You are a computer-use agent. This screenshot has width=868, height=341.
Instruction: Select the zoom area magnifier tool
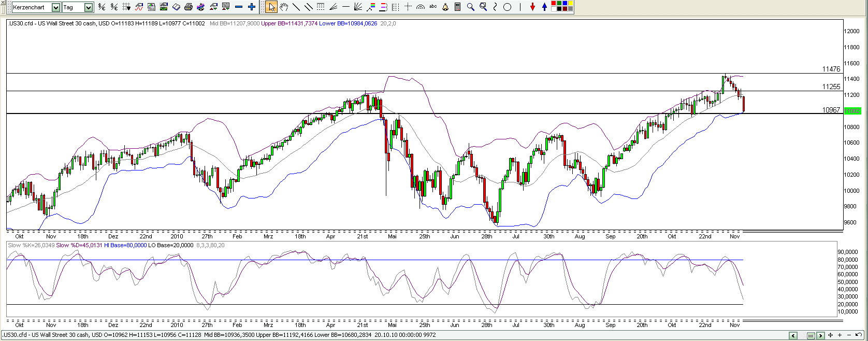pos(483,7)
